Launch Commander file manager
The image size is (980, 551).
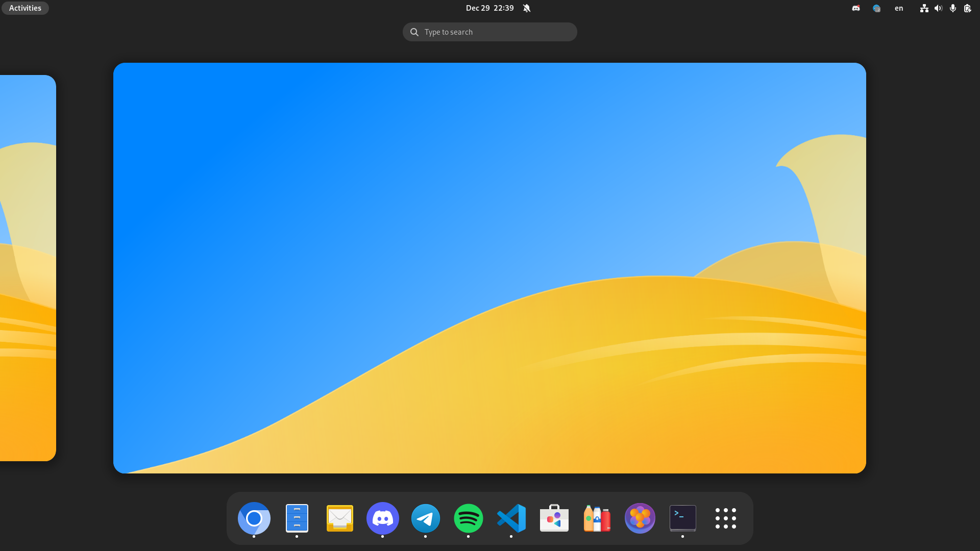tap(297, 518)
